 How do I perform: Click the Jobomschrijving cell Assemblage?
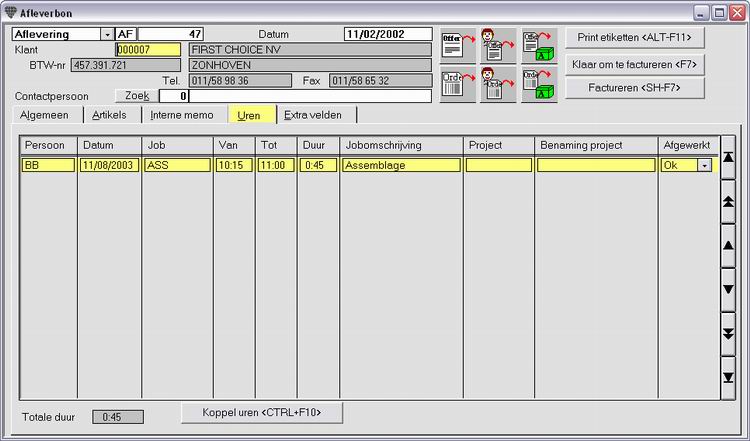[x=401, y=165]
